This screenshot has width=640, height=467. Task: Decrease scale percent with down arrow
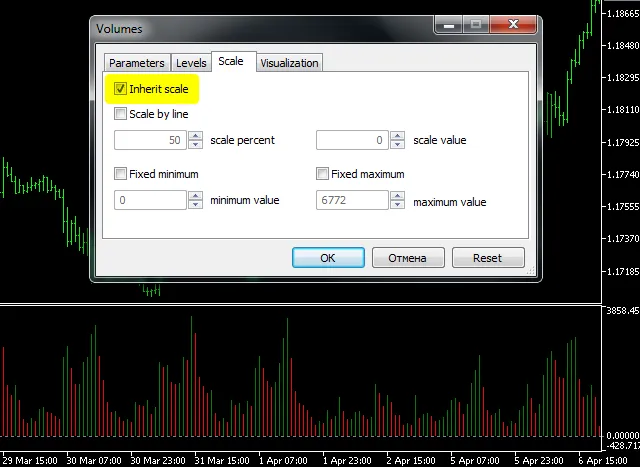point(195,145)
